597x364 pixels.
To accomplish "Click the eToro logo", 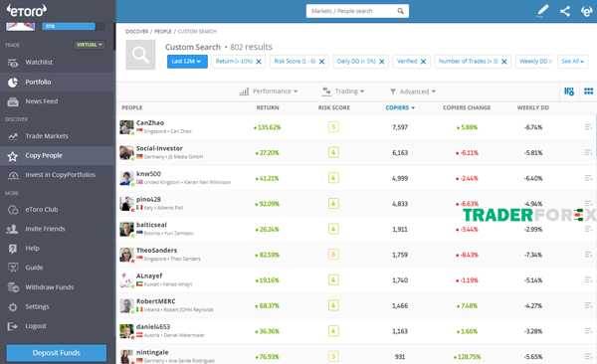I will pyautogui.click(x=27, y=11).
